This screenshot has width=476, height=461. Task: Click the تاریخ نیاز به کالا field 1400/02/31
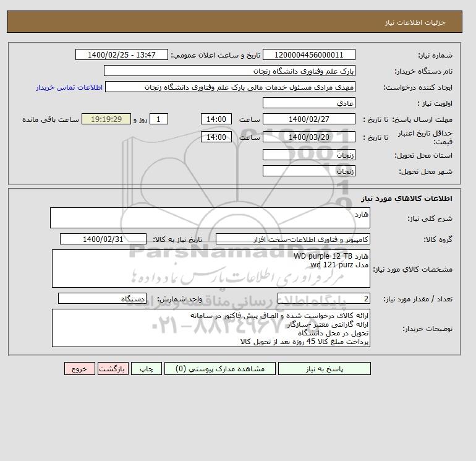pos(103,239)
